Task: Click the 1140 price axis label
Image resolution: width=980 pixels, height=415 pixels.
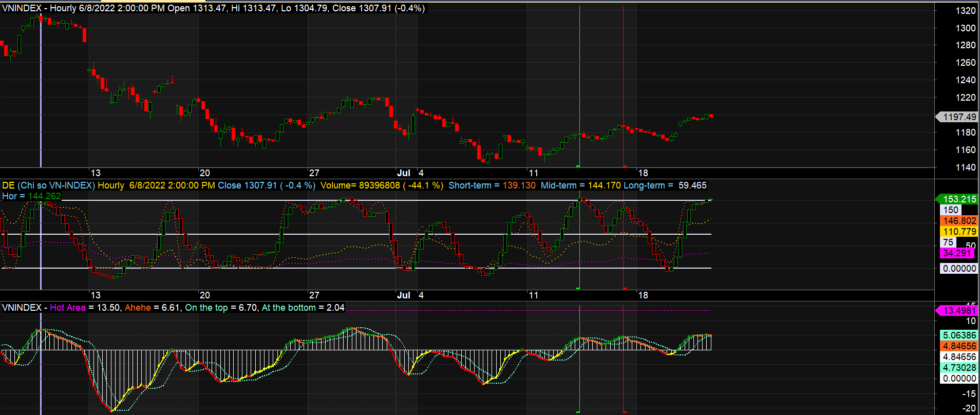Action: (x=966, y=167)
